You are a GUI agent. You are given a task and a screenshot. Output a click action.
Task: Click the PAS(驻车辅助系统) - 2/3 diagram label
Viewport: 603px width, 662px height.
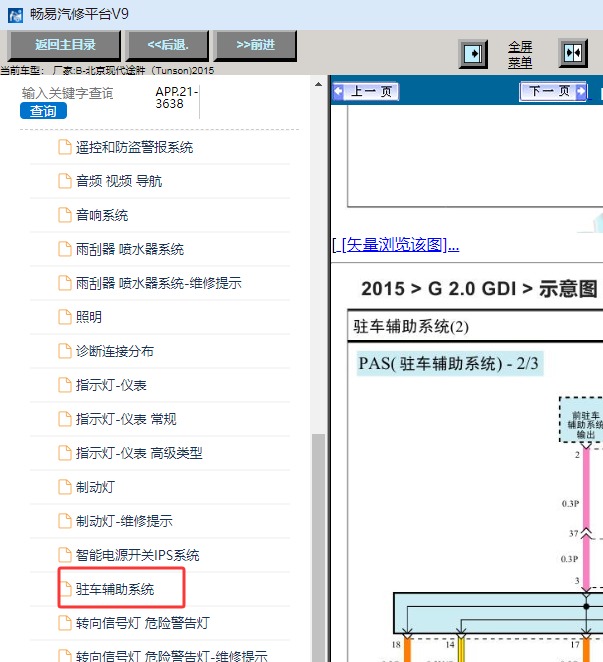click(x=449, y=364)
